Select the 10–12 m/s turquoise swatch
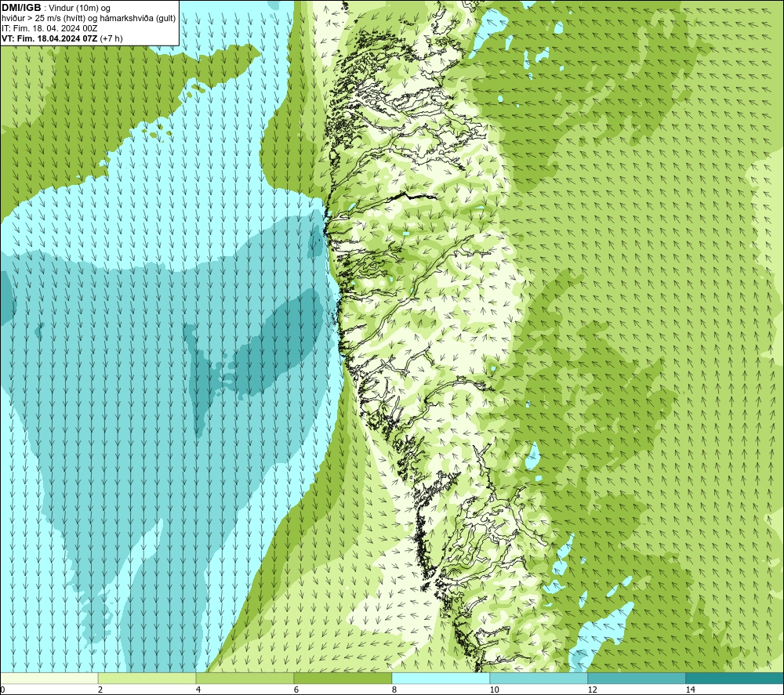This screenshot has width=784, height=695. click(539, 678)
